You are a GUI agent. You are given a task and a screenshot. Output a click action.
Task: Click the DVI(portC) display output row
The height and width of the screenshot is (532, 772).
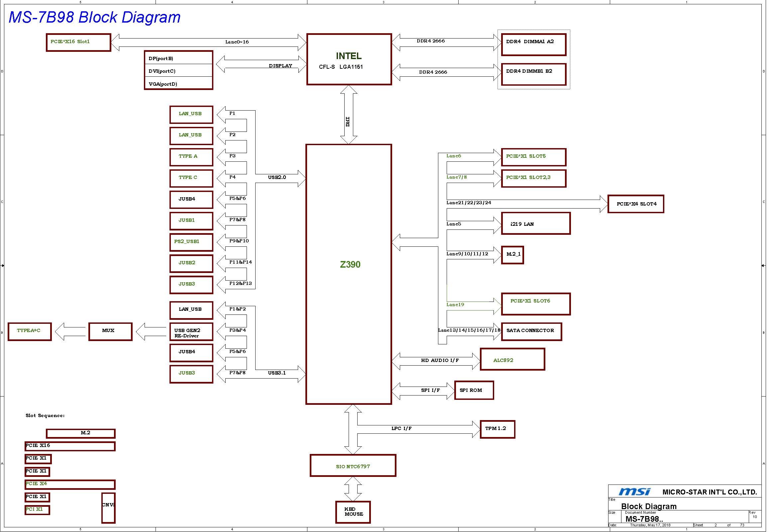point(179,71)
